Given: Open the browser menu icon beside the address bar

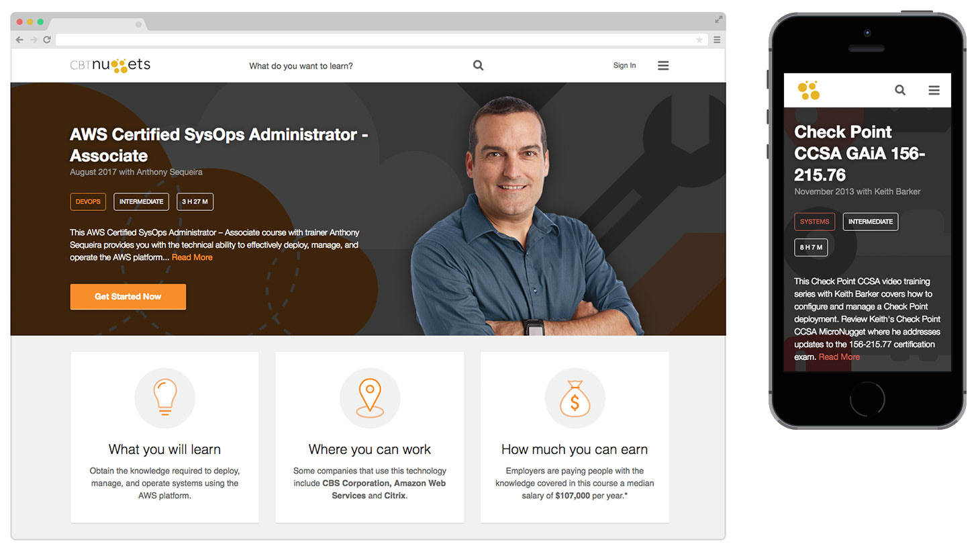Looking at the screenshot, I should (717, 40).
